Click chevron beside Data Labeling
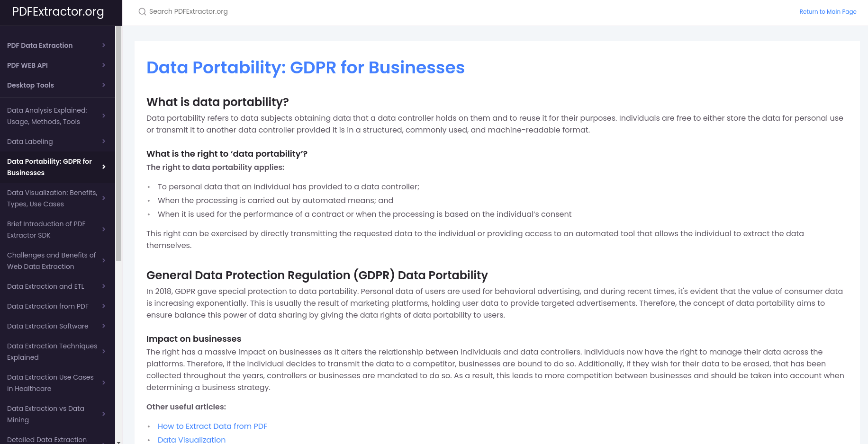Screen dimensions: 868x444 [104, 142]
